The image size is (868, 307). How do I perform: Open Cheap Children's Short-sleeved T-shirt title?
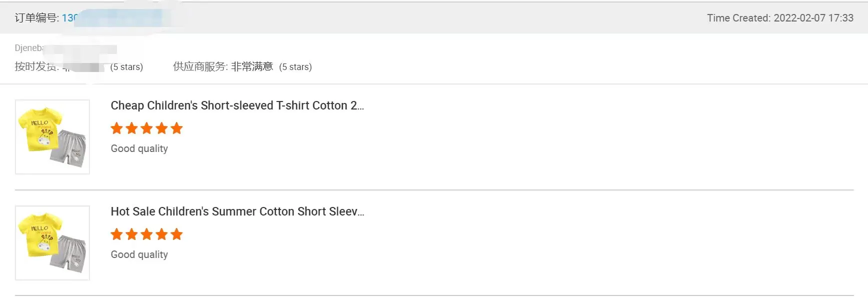237,105
